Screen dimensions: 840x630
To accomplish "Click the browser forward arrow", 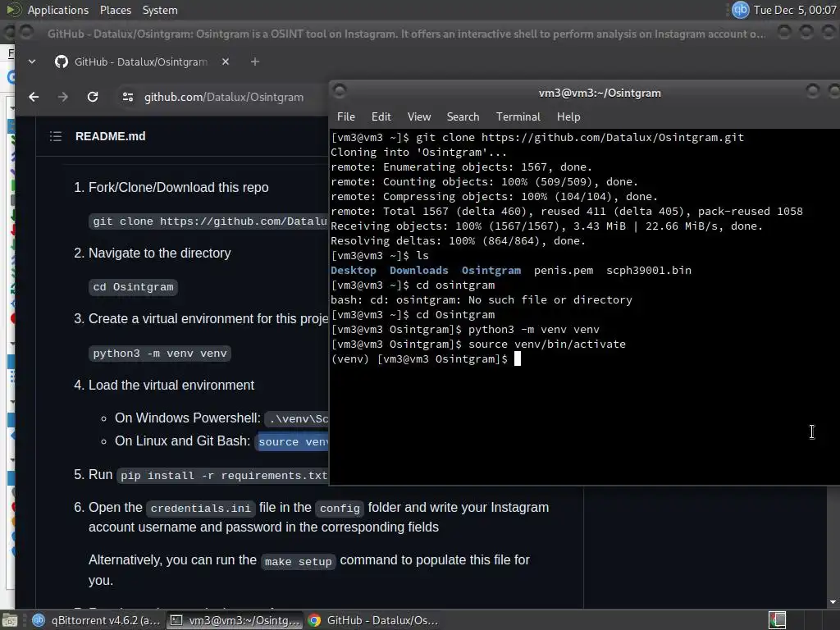I will 63,97.
